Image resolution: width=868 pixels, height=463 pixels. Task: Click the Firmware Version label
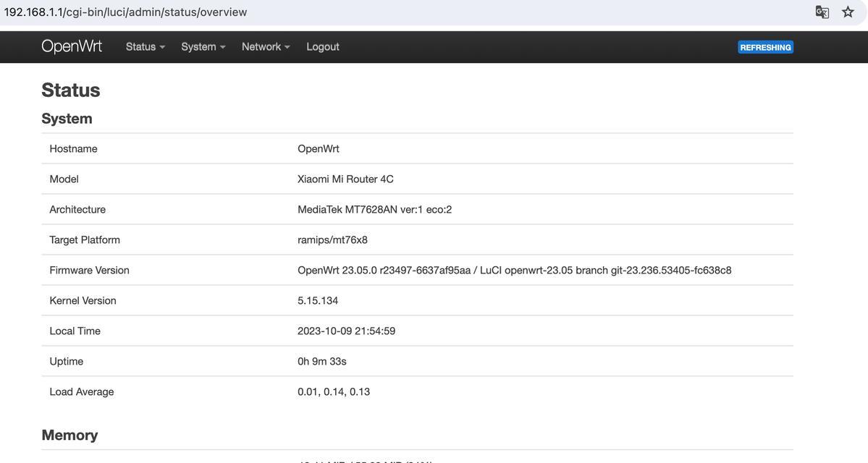pos(89,271)
